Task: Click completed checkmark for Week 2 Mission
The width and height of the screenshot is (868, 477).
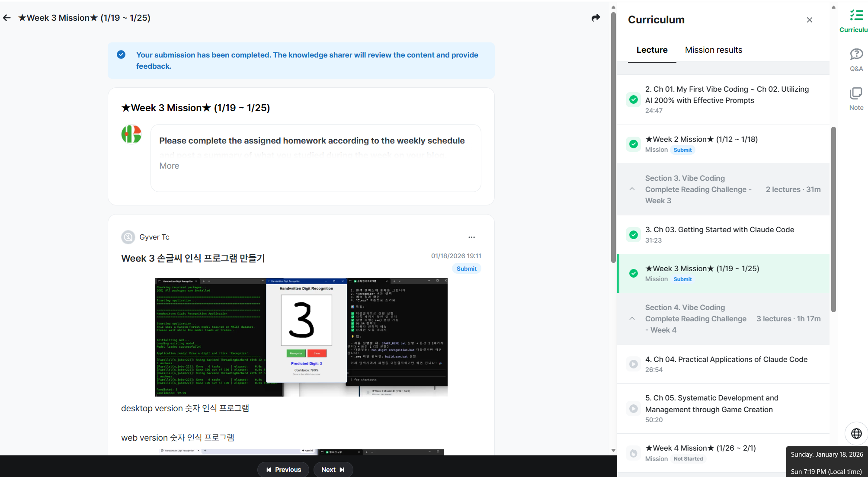Action: (x=633, y=144)
